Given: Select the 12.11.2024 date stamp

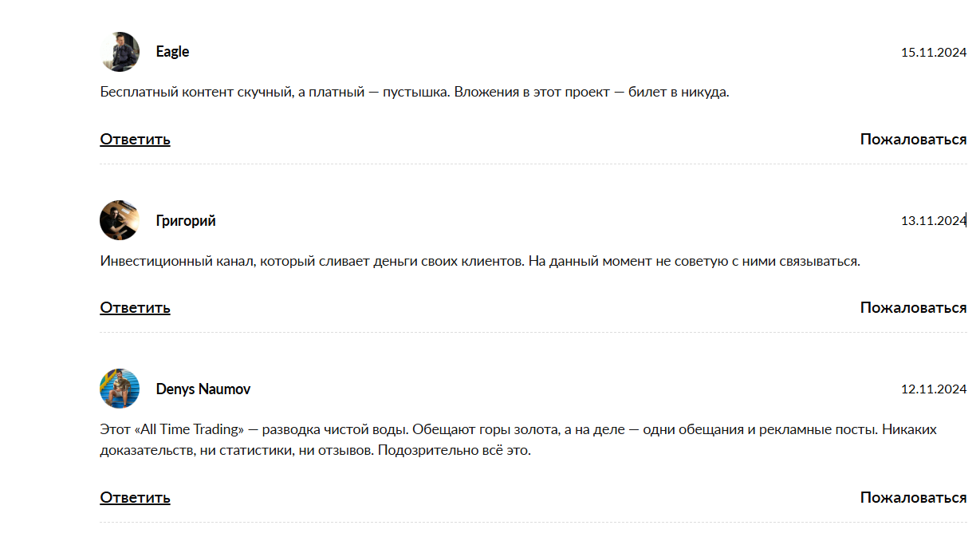Looking at the screenshot, I should coord(933,389).
